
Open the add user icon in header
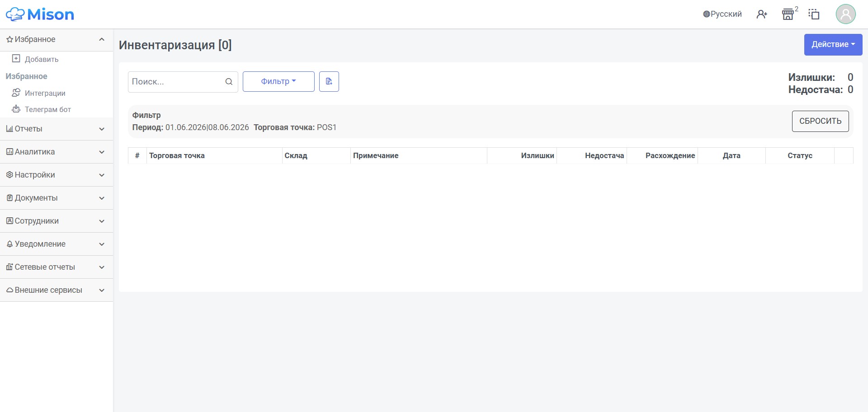(x=762, y=14)
